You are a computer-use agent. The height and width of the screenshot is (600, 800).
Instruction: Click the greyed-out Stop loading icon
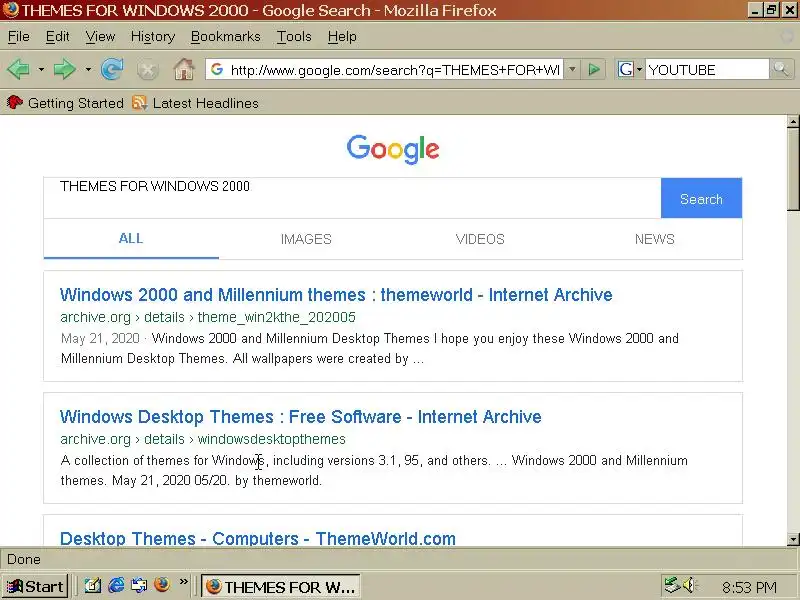pos(147,70)
